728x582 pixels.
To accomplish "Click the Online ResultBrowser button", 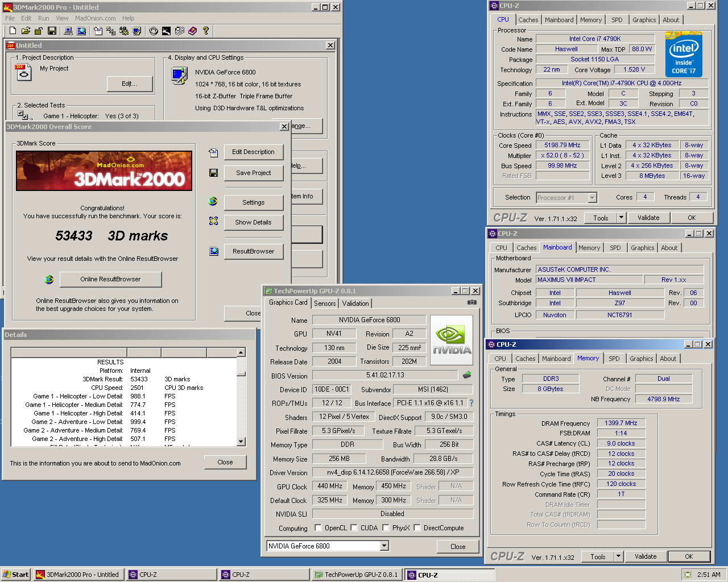I will tap(110, 279).
